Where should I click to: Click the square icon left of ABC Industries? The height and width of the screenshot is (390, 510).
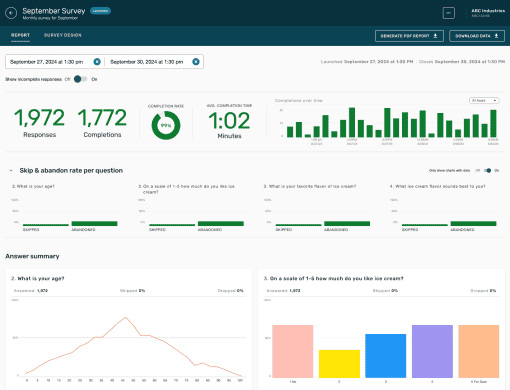click(x=448, y=13)
